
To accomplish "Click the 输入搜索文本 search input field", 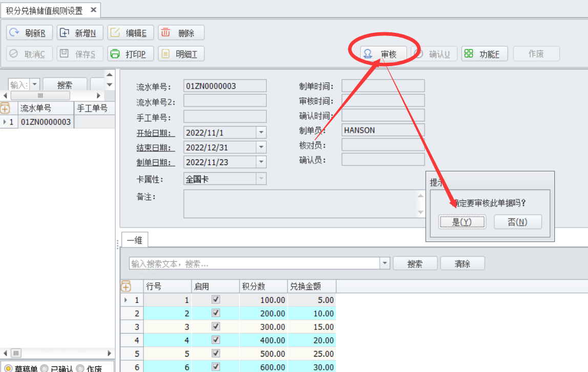I will [254, 263].
